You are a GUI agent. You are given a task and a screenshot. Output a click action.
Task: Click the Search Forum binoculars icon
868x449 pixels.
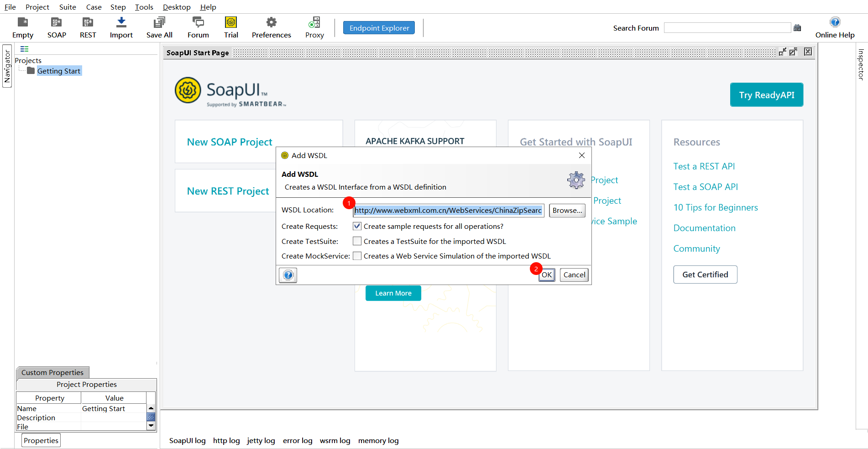[x=797, y=28]
